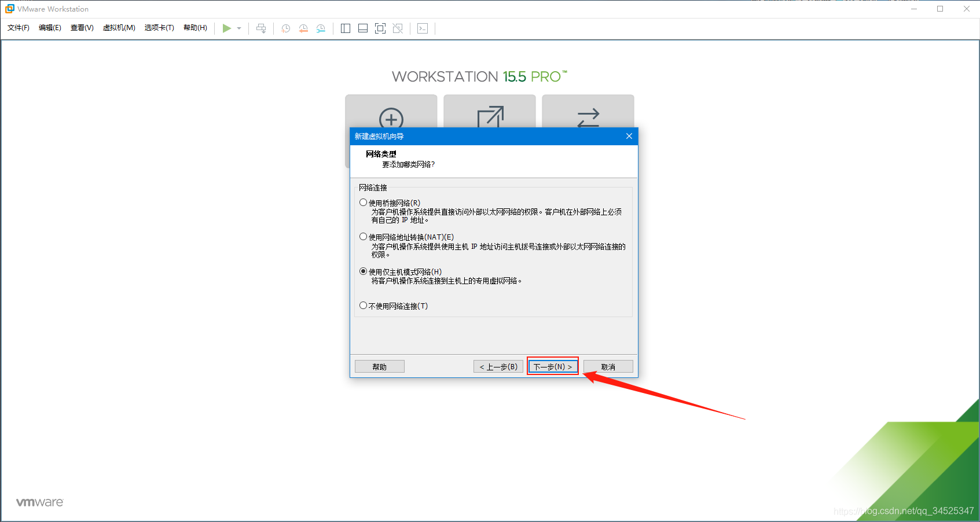The width and height of the screenshot is (980, 522).
Task: Open the 查看(V) menu
Action: [82, 28]
